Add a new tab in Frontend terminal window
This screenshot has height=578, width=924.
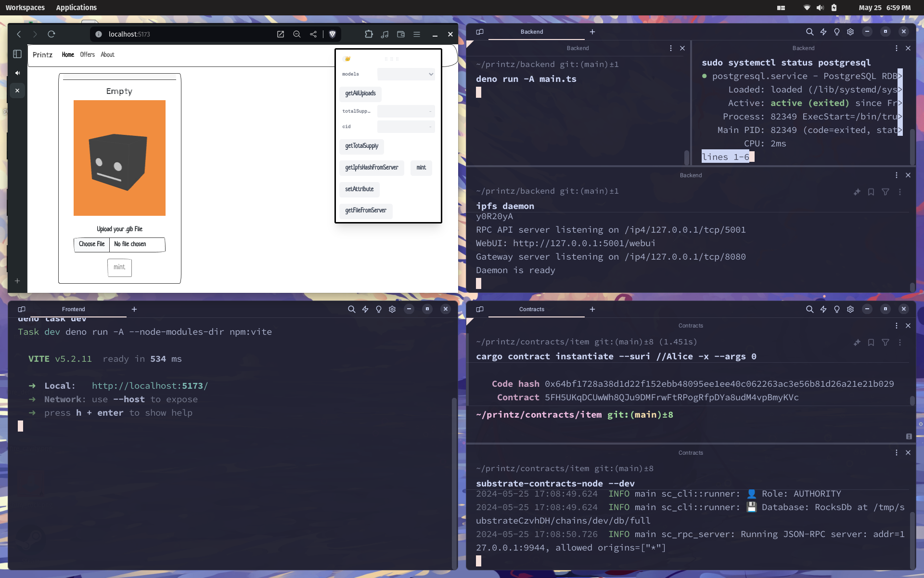pos(134,309)
